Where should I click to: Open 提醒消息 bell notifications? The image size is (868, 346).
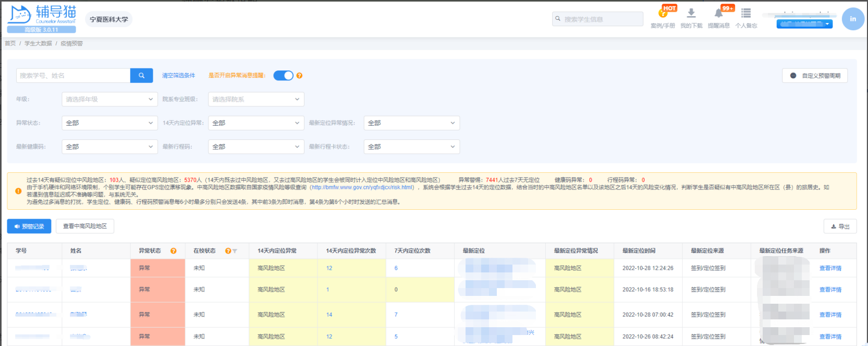718,14
